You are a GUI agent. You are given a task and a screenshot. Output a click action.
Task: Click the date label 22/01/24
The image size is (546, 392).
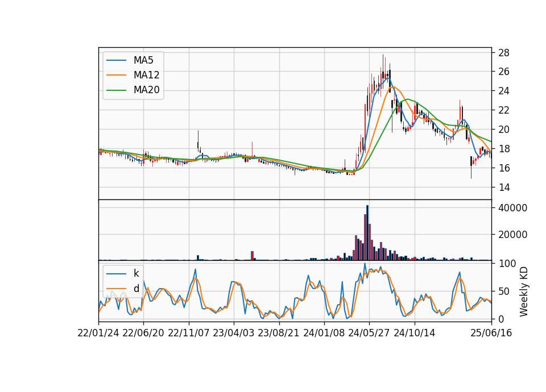click(x=98, y=333)
